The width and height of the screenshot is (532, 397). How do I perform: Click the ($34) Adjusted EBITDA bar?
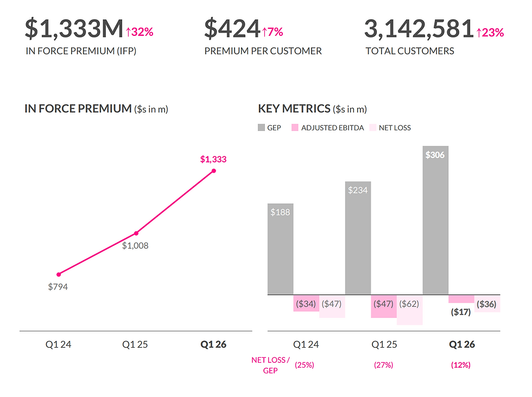[x=306, y=303]
